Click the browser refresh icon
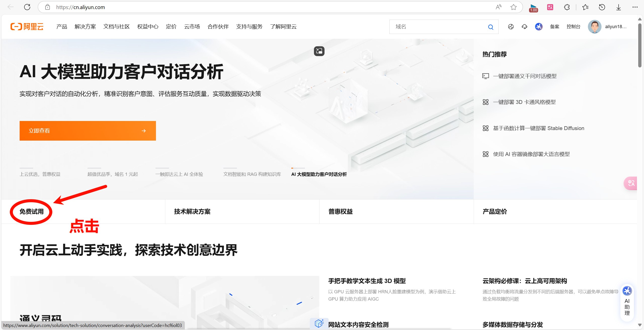The image size is (644, 330). [27, 7]
